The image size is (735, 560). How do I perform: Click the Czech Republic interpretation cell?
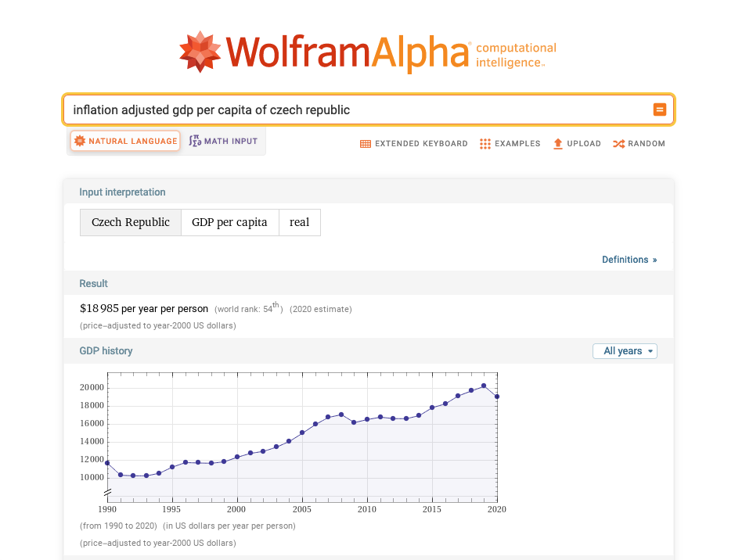pos(130,222)
